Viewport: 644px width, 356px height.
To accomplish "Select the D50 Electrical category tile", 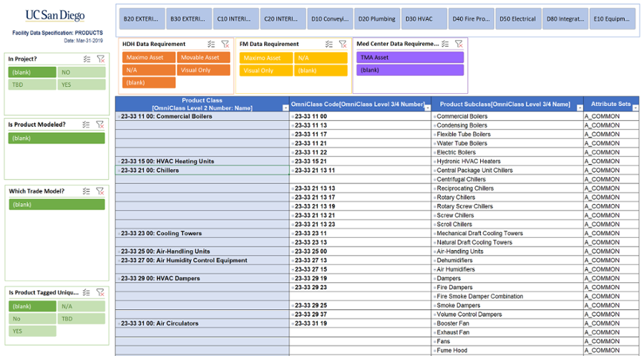I will pyautogui.click(x=518, y=19).
